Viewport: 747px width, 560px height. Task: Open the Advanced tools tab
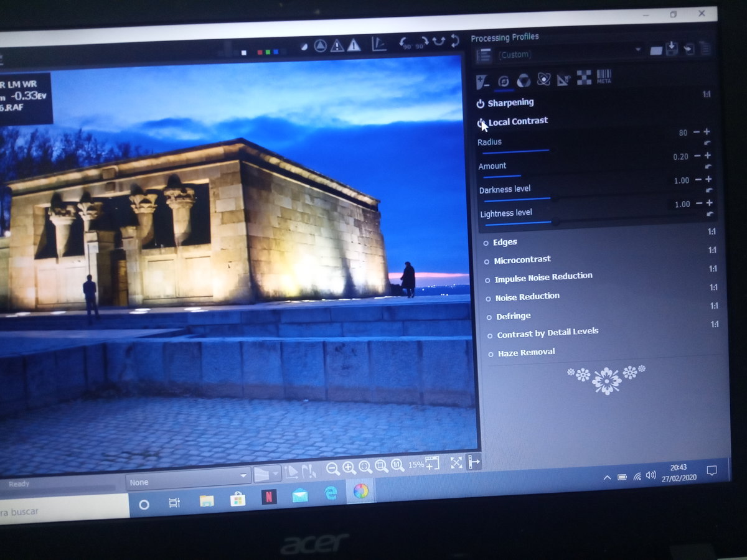(x=543, y=80)
